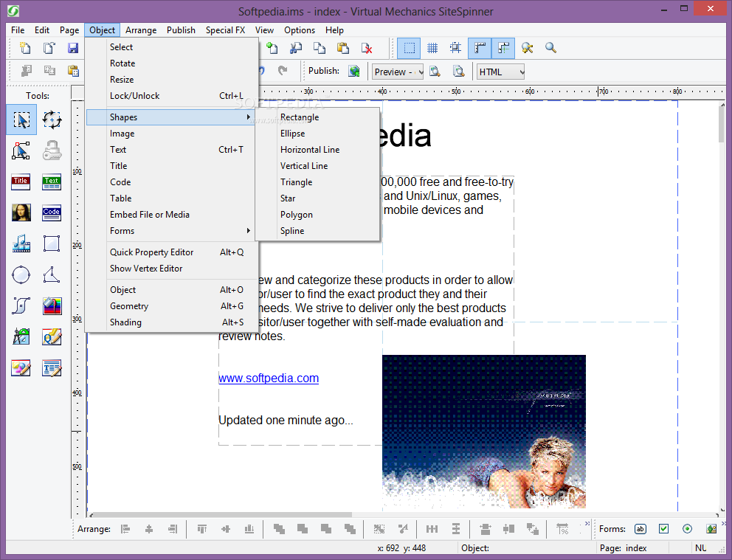Expand the Arrange toolbar overflow chevron
This screenshot has height=560, width=732.
pos(587,523)
